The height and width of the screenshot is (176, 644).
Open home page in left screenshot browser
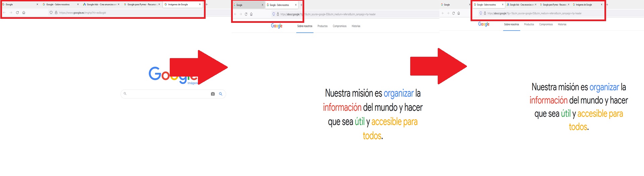(x=24, y=13)
